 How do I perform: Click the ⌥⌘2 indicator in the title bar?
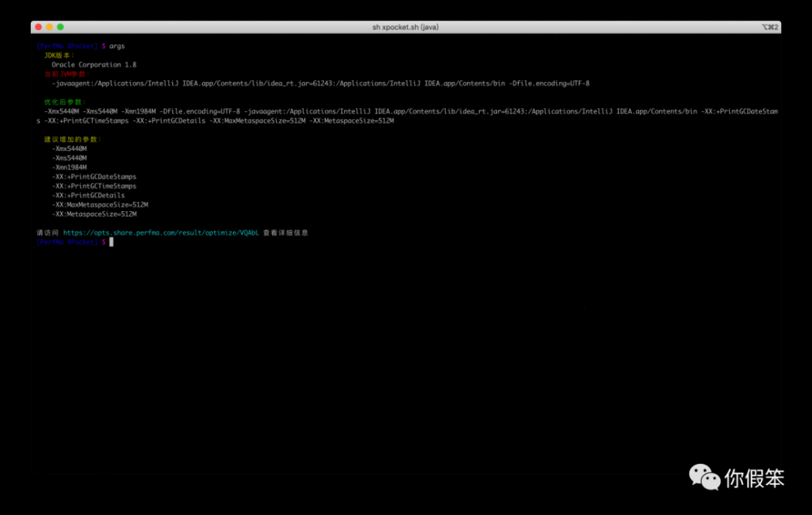coord(768,27)
